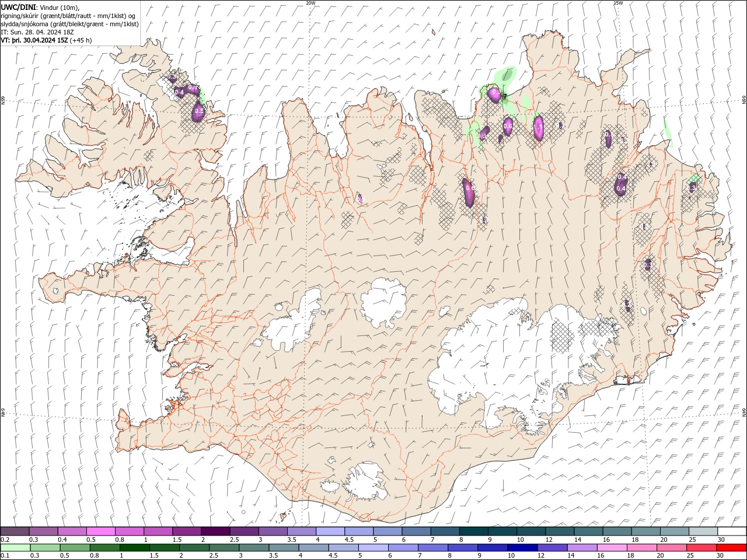This screenshot has width=747, height=560.
Task: Pick the medium green 0.5 swatch in the lower legend
Action: tap(75, 548)
